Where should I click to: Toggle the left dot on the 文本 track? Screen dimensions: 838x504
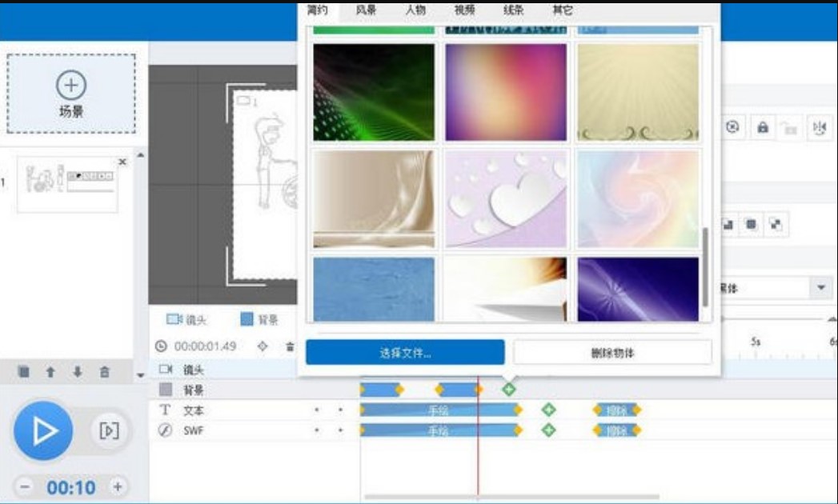point(317,410)
